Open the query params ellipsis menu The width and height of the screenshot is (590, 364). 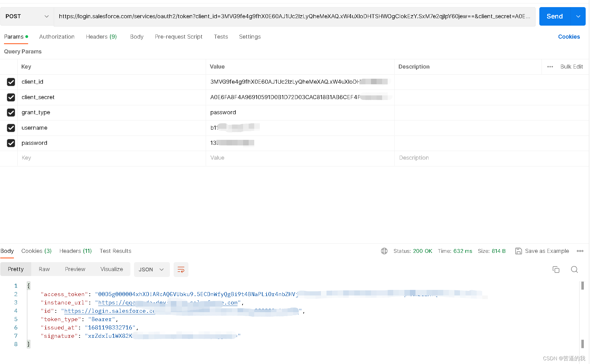[550, 67]
